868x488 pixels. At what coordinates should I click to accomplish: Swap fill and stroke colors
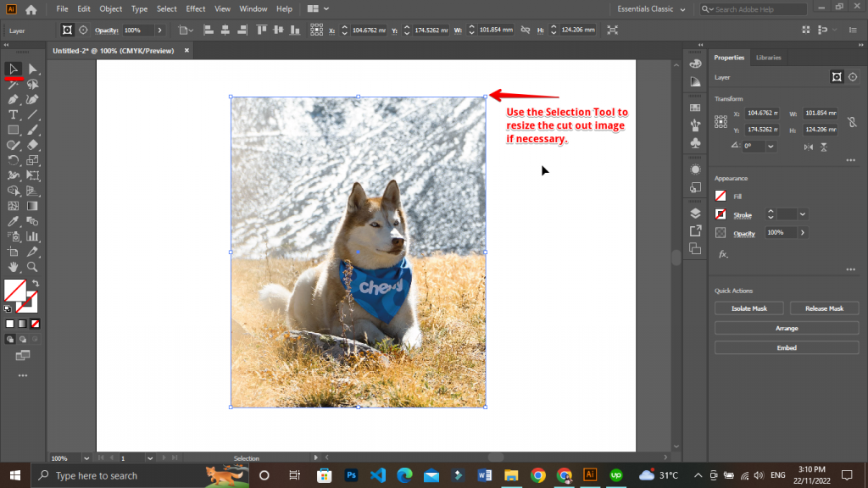35,283
